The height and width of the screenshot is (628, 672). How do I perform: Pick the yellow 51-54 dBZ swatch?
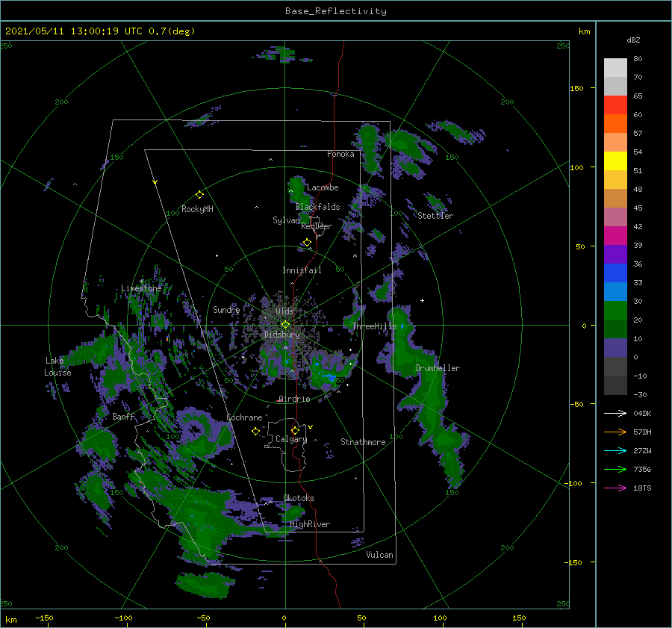[615, 161]
